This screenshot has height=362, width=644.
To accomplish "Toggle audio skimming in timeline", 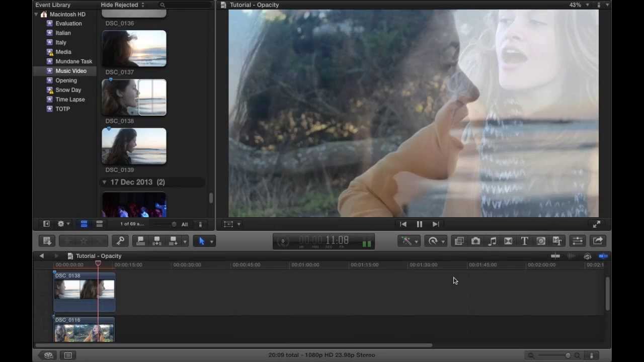I will [x=571, y=256].
